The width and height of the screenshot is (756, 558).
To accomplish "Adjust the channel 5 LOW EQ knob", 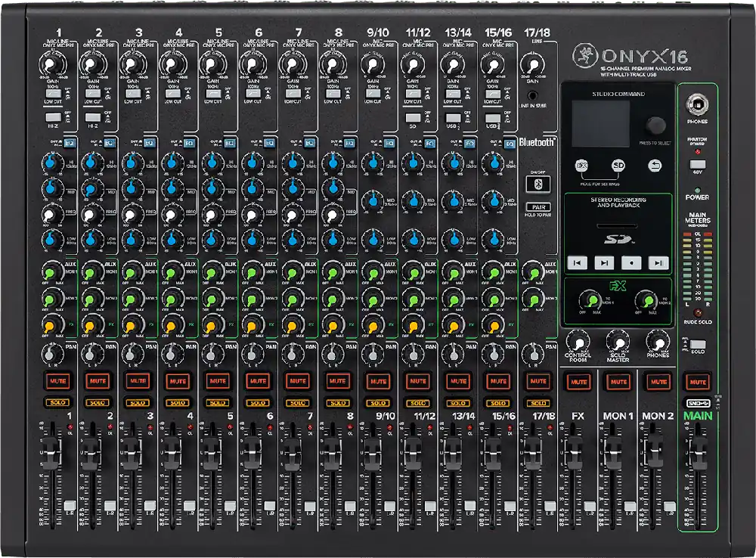I will (x=212, y=239).
